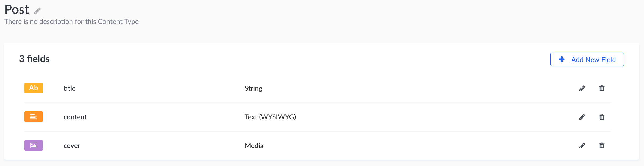Viewport: 644px width, 166px height.
Task: Select the content field name
Action: (75, 117)
